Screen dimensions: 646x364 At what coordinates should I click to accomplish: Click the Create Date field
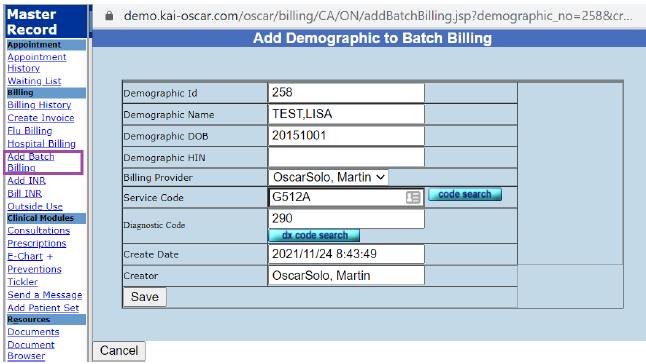tap(346, 254)
